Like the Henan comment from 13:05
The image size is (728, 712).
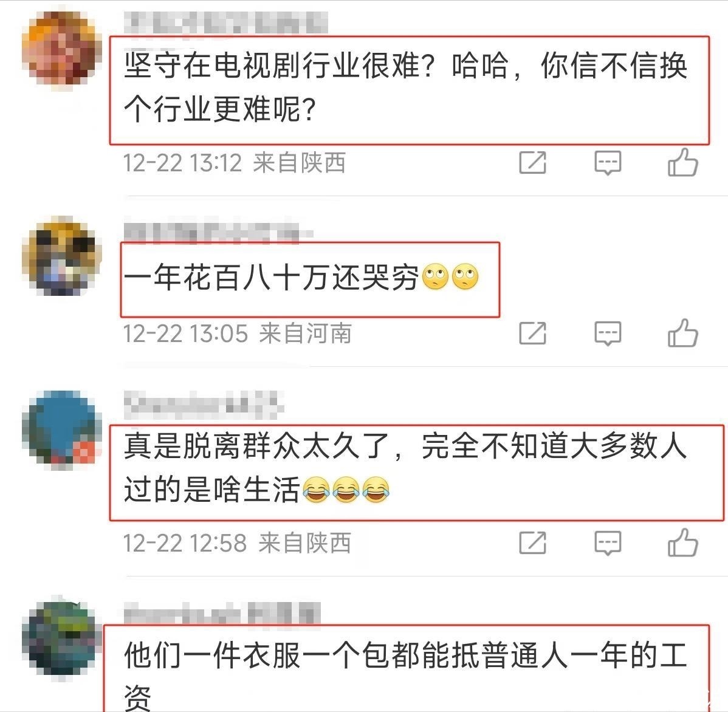tap(682, 333)
